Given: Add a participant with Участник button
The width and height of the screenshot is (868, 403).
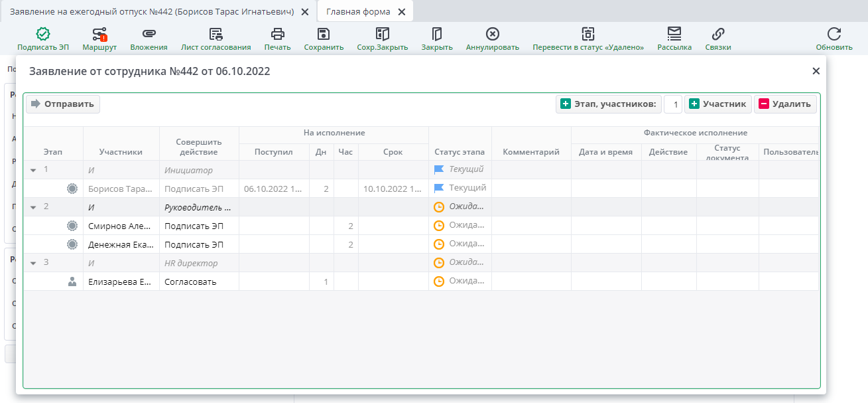Looking at the screenshot, I should pyautogui.click(x=717, y=104).
